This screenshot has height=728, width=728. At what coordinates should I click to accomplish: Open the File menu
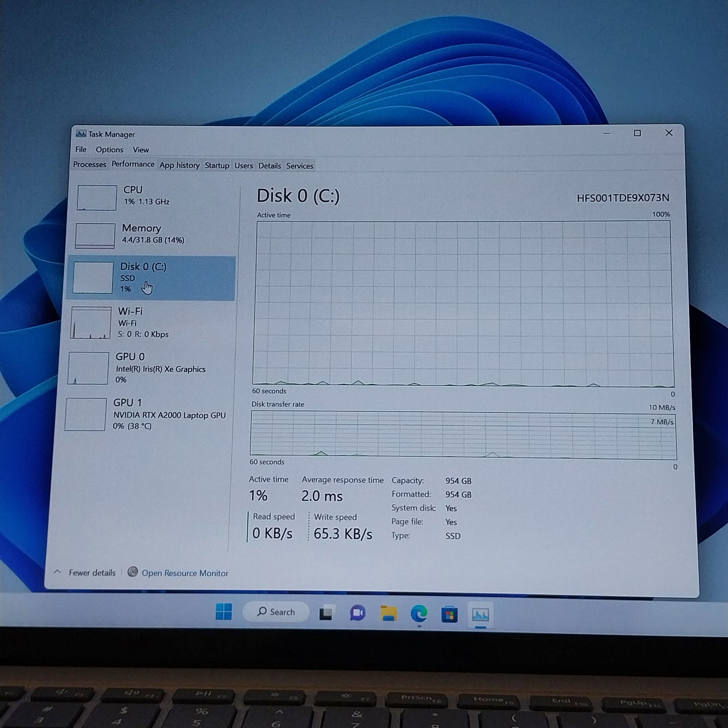click(x=81, y=150)
